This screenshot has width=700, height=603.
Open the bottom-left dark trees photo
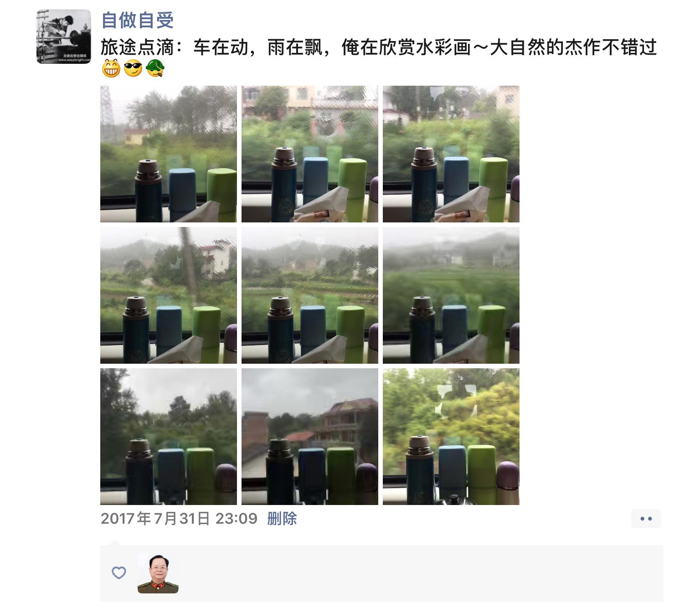(x=169, y=437)
